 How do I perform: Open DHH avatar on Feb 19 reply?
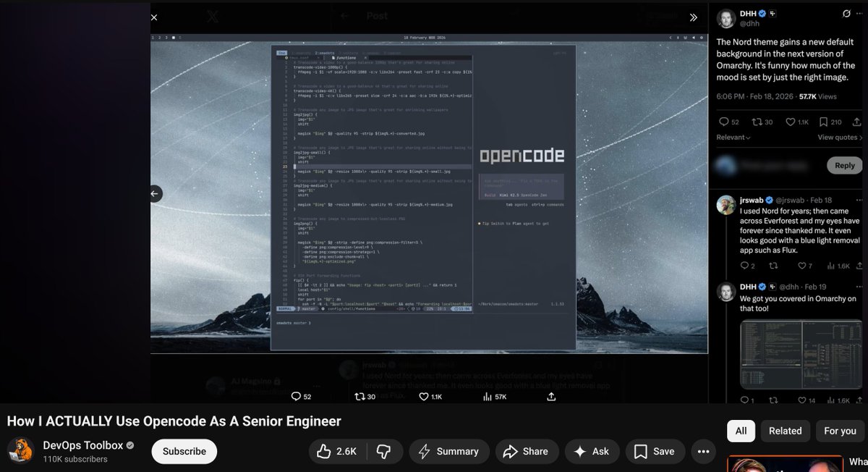click(726, 292)
